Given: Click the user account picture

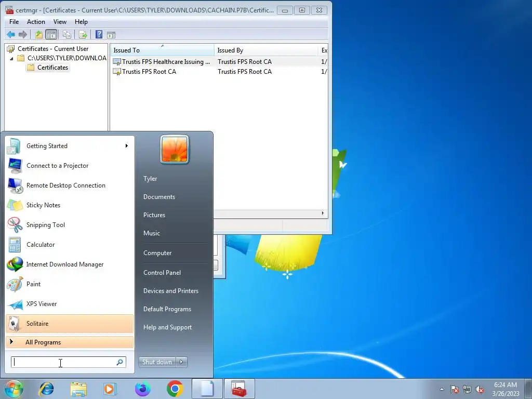Looking at the screenshot, I should click(x=175, y=149).
